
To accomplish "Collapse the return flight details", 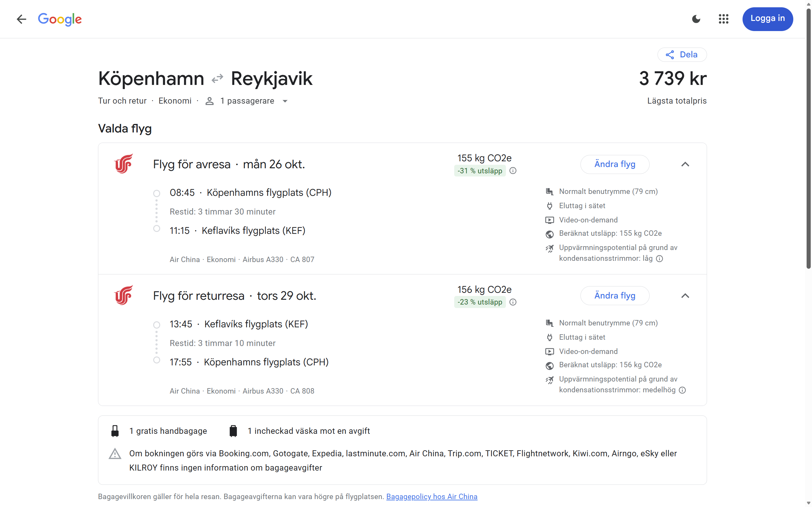I will click(x=685, y=296).
